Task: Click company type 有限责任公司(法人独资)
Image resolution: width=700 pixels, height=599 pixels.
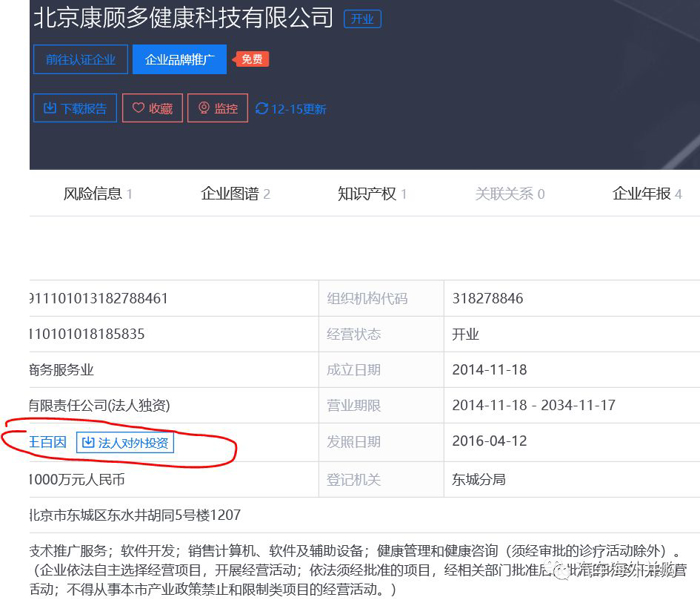Action: pyautogui.click(x=100, y=405)
